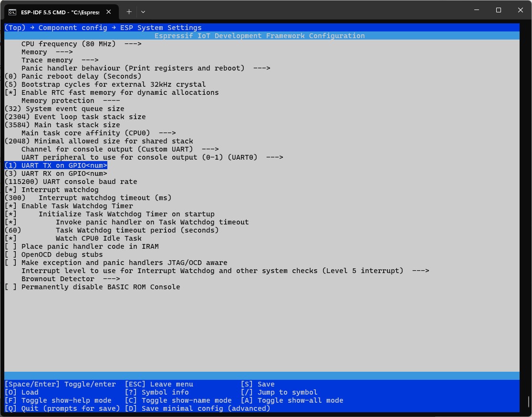Select the ESP-IDF 5.5 CMD tab
Image resolution: width=532 pixels, height=417 pixels.
pos(62,12)
